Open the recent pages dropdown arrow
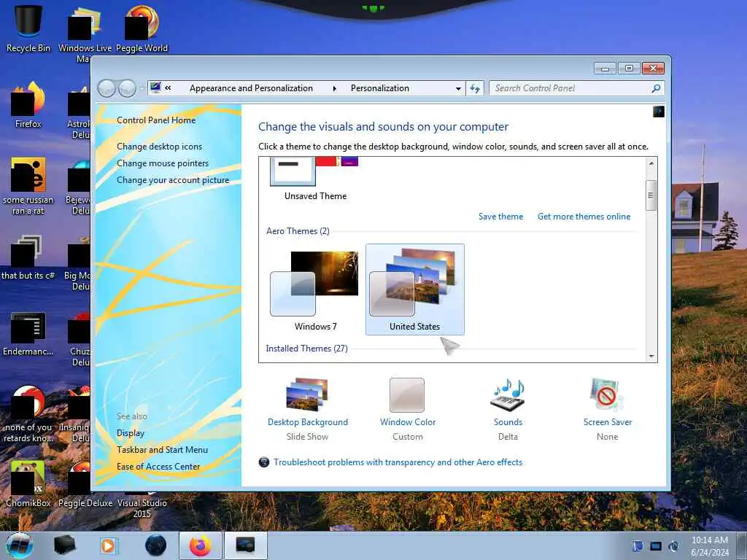This screenshot has height=560, width=747. pyautogui.click(x=142, y=88)
